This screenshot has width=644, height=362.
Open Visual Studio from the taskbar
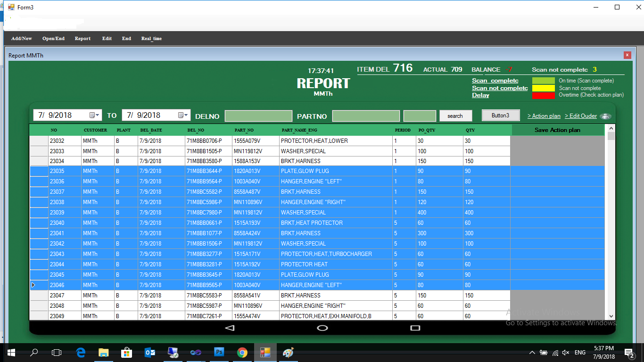tap(196, 353)
